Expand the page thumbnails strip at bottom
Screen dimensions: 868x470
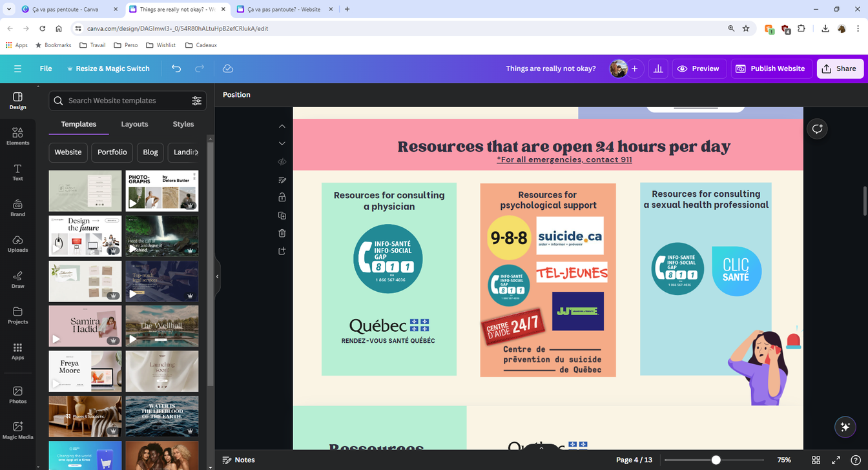coord(541,447)
